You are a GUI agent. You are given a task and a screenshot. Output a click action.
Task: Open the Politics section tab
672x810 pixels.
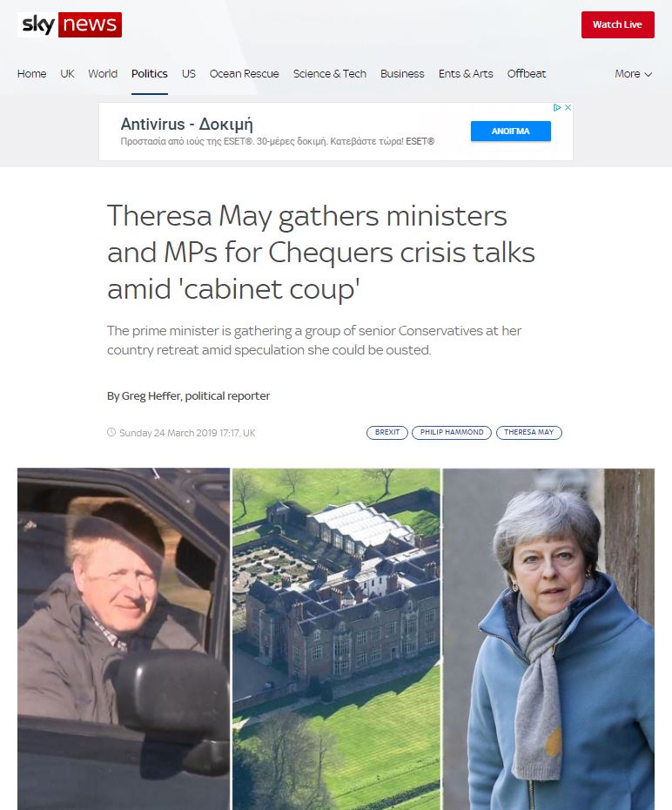pos(149,74)
